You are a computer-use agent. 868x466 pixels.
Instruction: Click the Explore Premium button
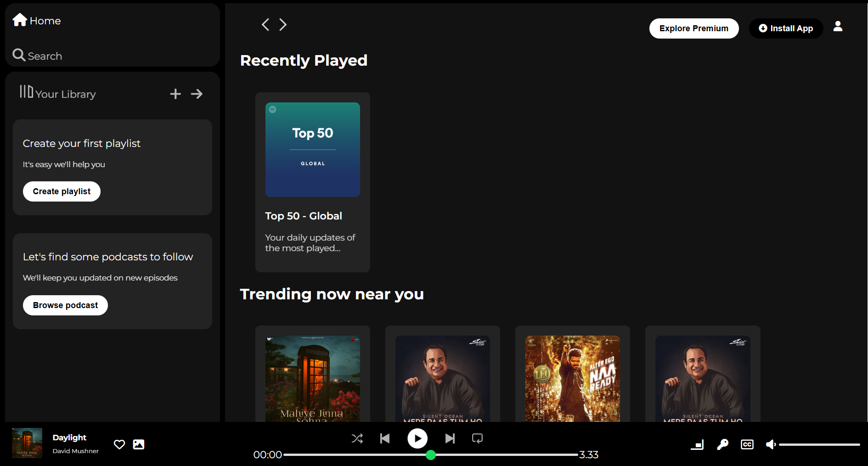tap(693, 28)
